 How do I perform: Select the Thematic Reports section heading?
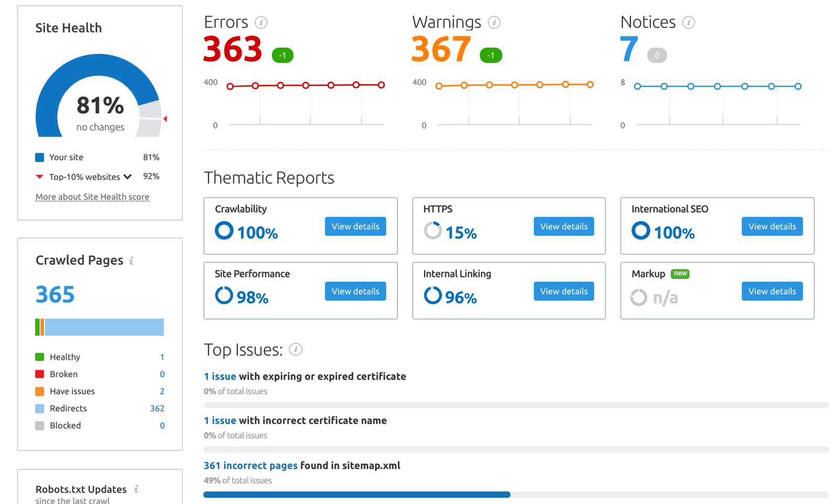[x=268, y=178]
